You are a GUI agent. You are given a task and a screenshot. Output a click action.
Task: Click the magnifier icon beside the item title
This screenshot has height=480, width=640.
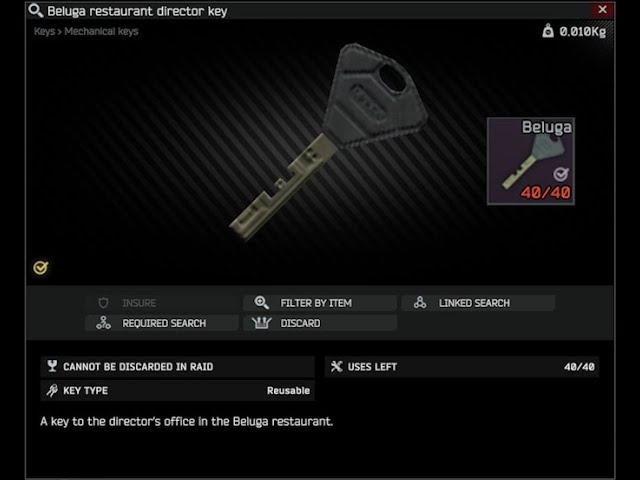coord(36,11)
